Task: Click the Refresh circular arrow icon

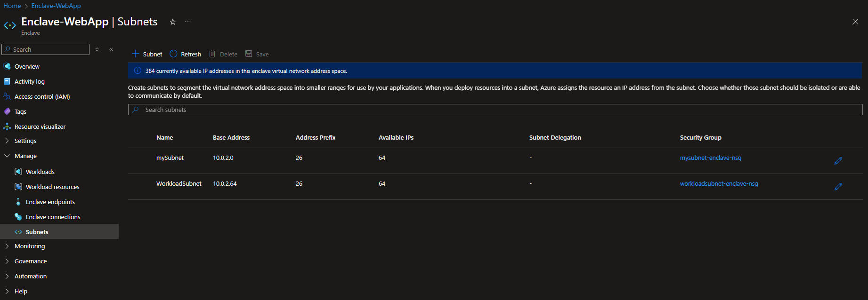Action: coord(173,54)
